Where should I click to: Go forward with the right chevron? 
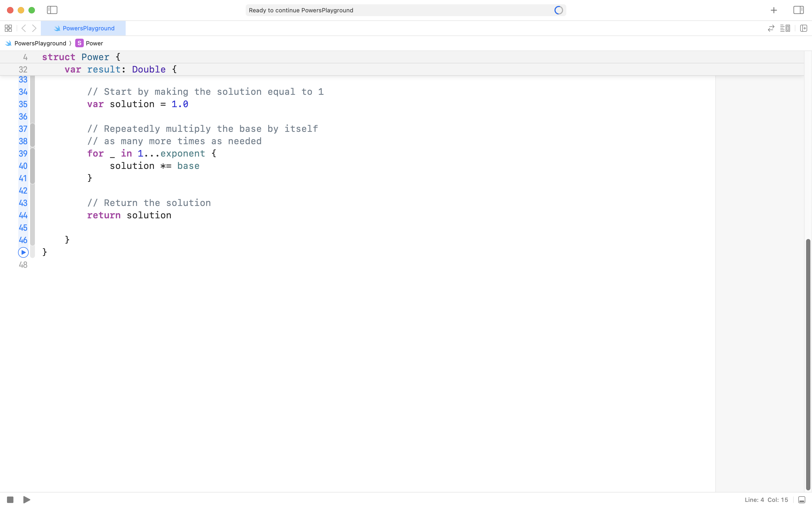pyautogui.click(x=34, y=28)
